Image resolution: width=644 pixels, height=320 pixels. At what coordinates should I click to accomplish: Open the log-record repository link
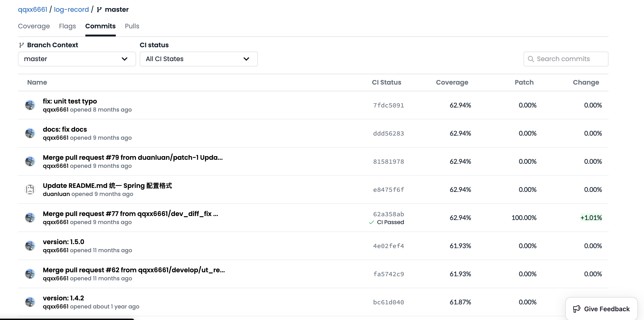[x=71, y=9]
